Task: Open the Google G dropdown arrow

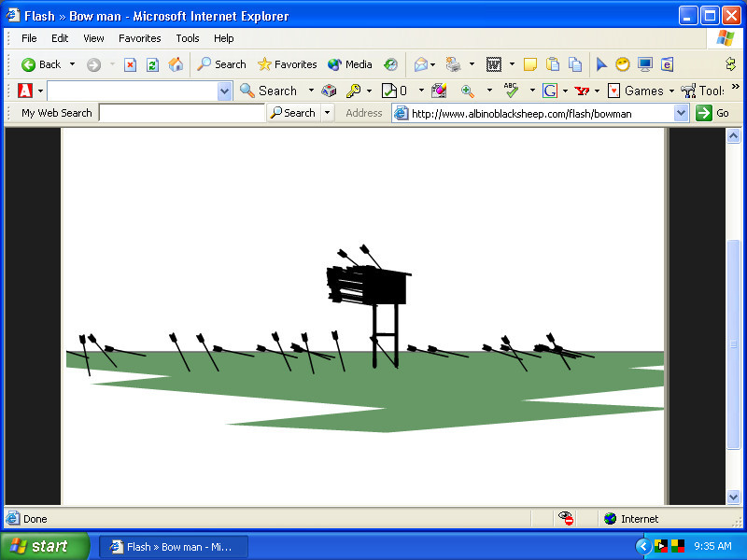Action: (565, 91)
